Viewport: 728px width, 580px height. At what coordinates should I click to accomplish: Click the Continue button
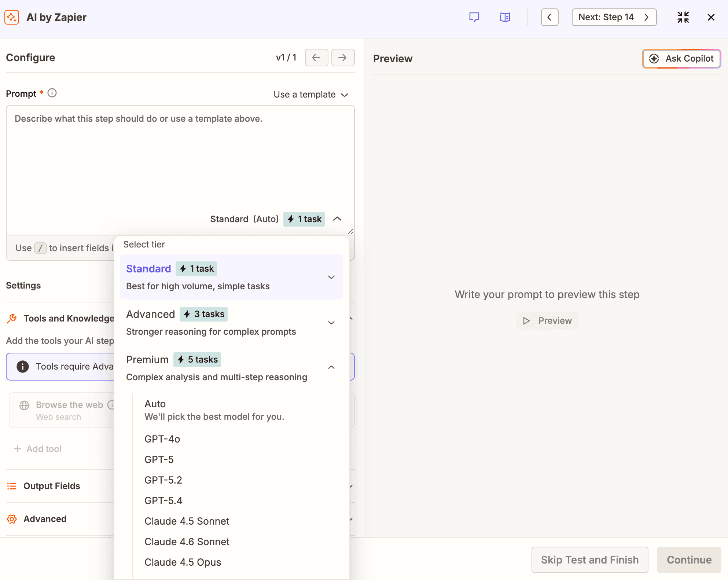(689, 560)
